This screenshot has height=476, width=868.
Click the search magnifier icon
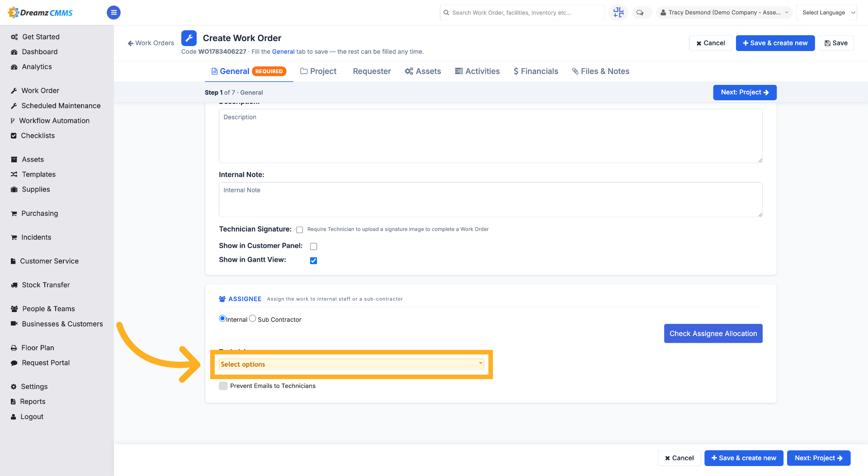point(446,13)
